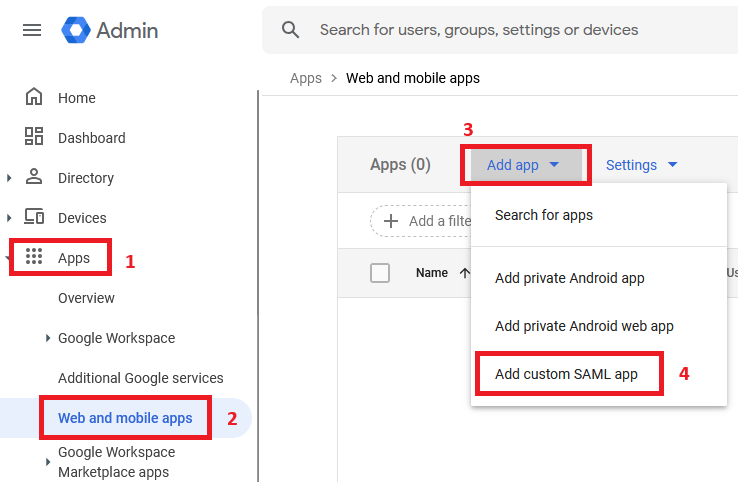Open the Settings dropdown

click(642, 165)
